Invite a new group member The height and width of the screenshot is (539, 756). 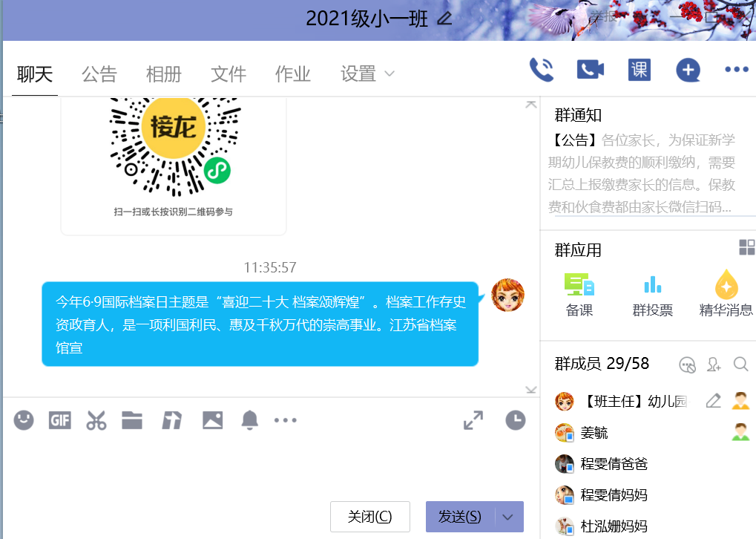(714, 365)
